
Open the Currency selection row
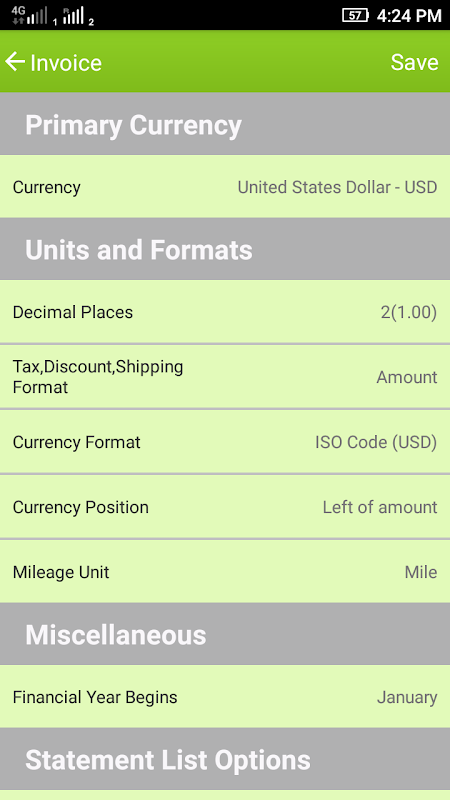click(x=225, y=187)
